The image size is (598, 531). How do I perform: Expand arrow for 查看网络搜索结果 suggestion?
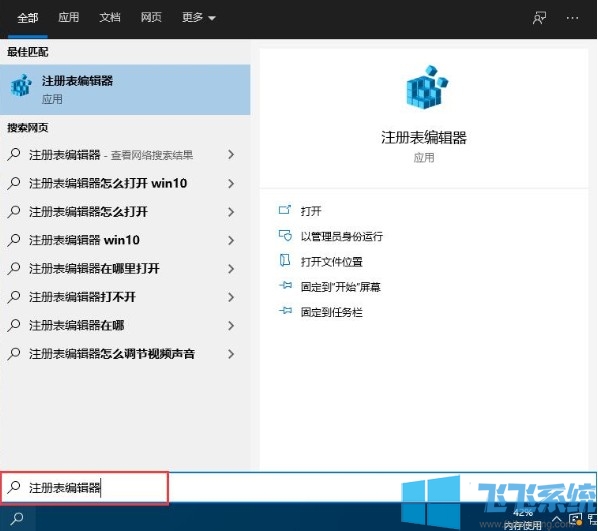click(x=231, y=154)
